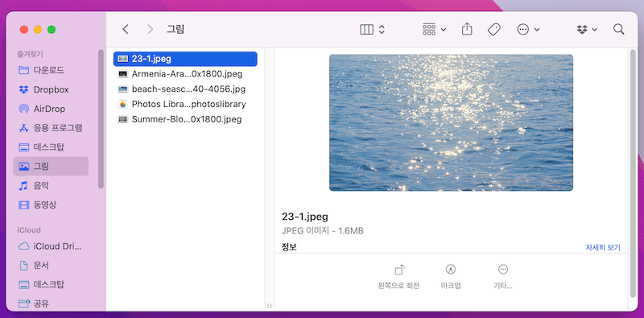The height and width of the screenshot is (318, 644).
Task: Click the 그림 window title
Action: click(175, 29)
